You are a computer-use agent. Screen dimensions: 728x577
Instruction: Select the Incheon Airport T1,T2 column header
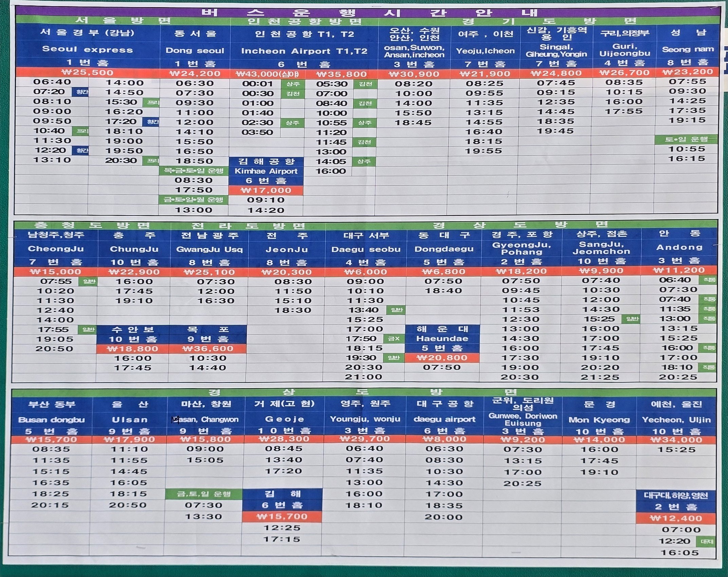click(304, 51)
